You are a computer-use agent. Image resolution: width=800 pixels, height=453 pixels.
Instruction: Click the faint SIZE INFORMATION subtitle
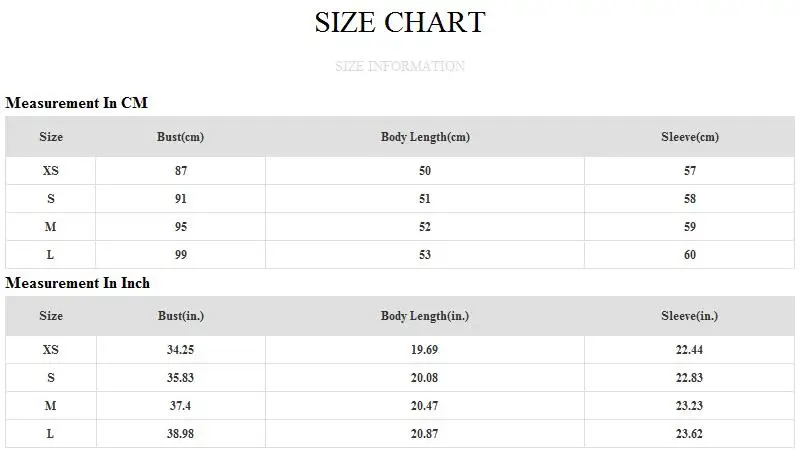pos(400,67)
